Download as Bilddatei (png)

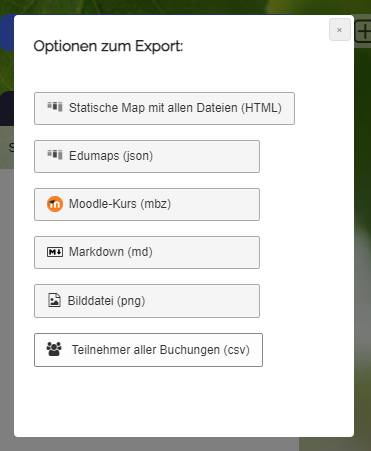(x=147, y=301)
